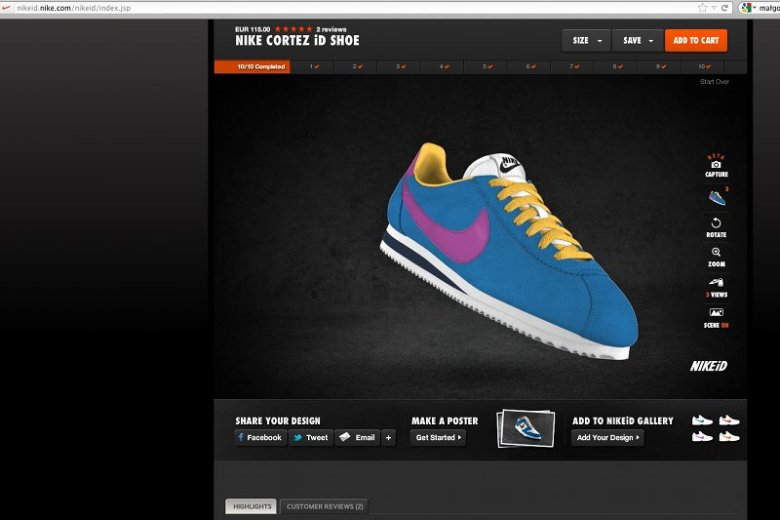Click the 2 reviews link
780x520 pixels.
[331, 29]
